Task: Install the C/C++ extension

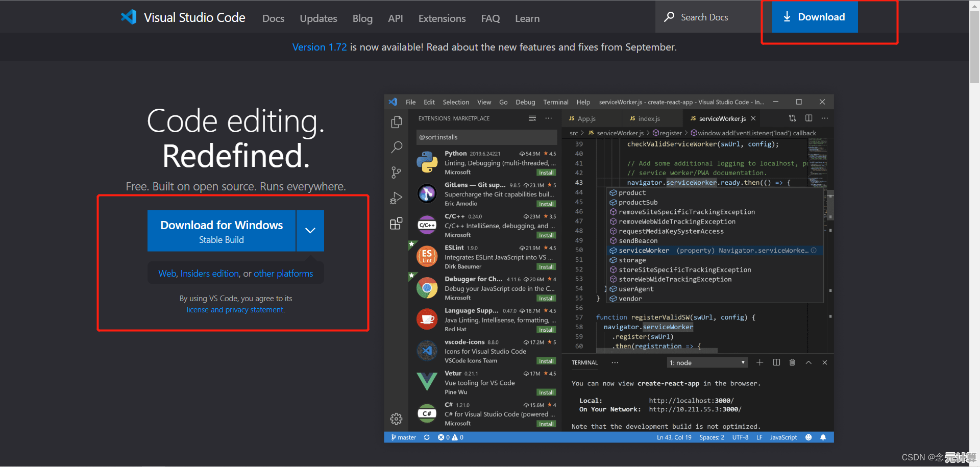Action: tap(546, 235)
